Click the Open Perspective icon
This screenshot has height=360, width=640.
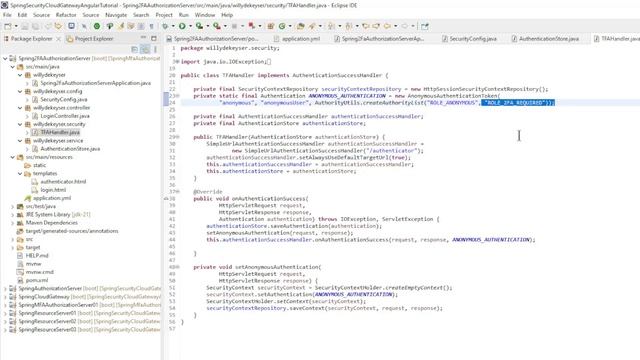click(x=425, y=26)
